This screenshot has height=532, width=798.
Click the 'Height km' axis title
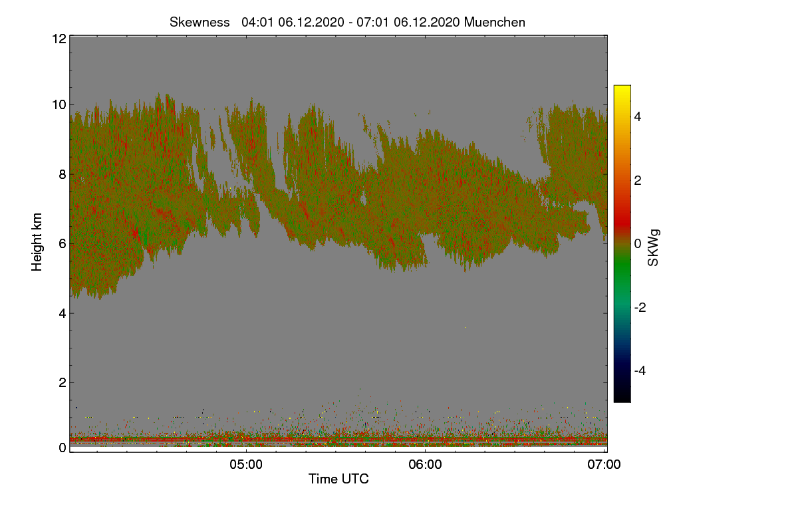37,242
